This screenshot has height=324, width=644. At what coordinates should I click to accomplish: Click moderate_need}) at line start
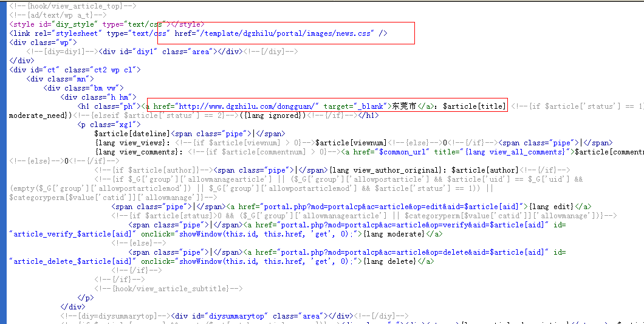click(41, 115)
